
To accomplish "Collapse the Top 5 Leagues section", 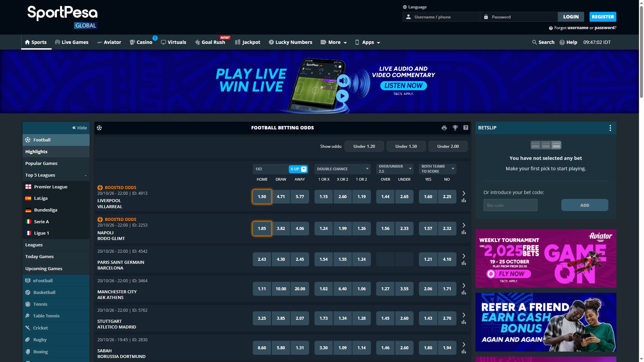I will point(56,175).
